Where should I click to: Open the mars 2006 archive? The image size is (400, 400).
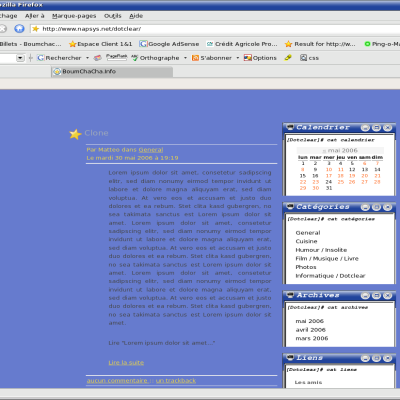pos(312,339)
